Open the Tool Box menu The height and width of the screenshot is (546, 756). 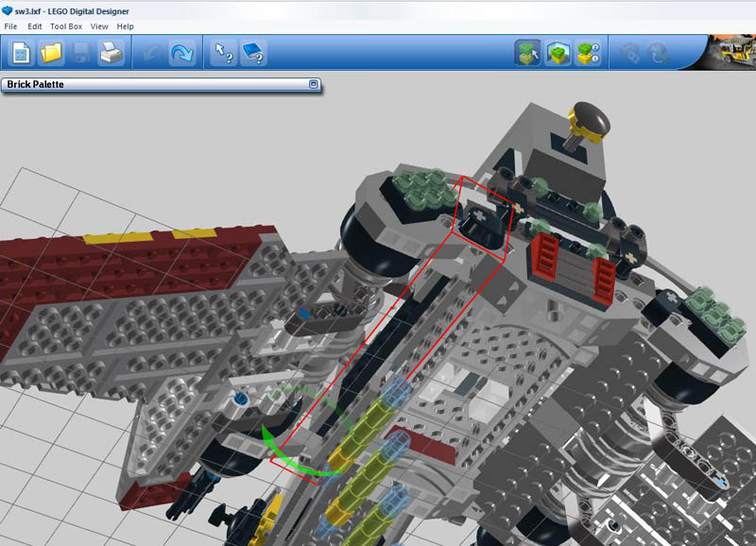[66, 26]
